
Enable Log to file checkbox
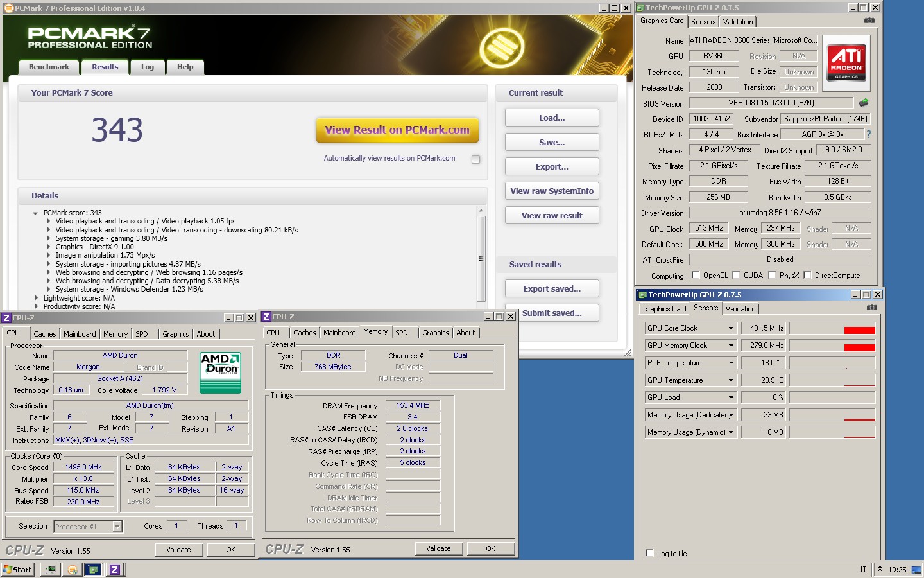(649, 553)
